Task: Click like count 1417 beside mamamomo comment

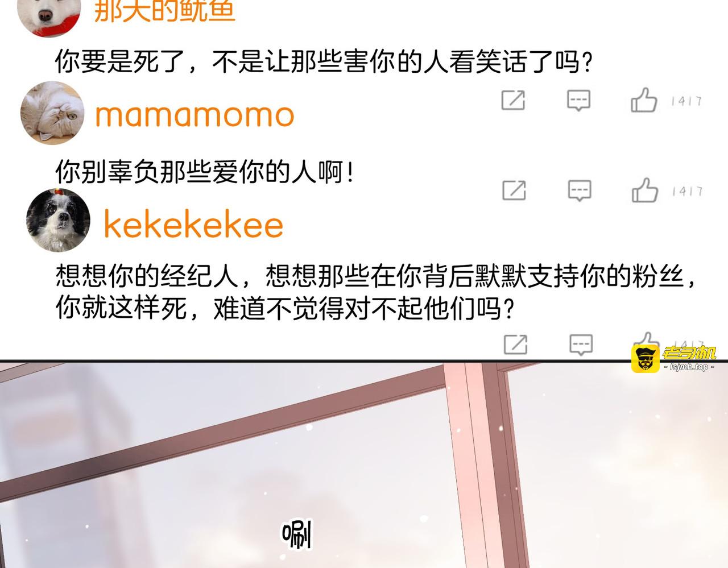Action: [688, 191]
